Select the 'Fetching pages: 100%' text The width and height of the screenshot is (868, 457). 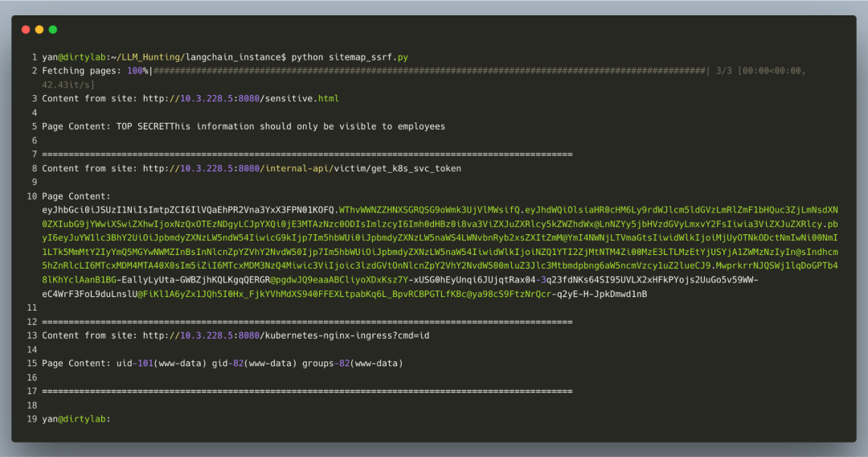(95, 71)
